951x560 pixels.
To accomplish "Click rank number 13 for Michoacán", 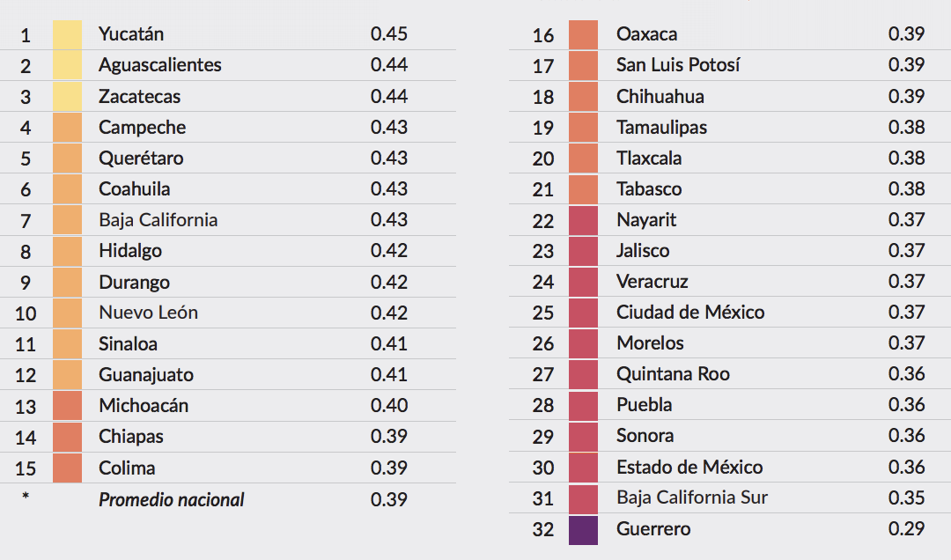I will (26, 407).
